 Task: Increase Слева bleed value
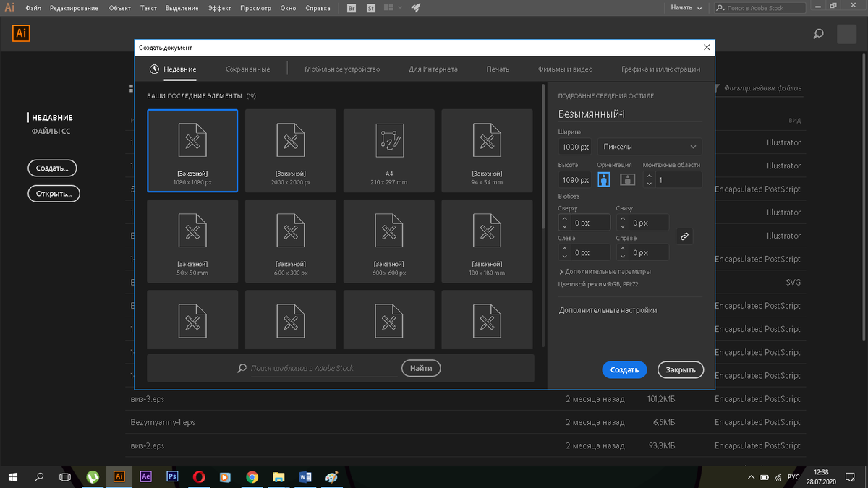coord(565,249)
